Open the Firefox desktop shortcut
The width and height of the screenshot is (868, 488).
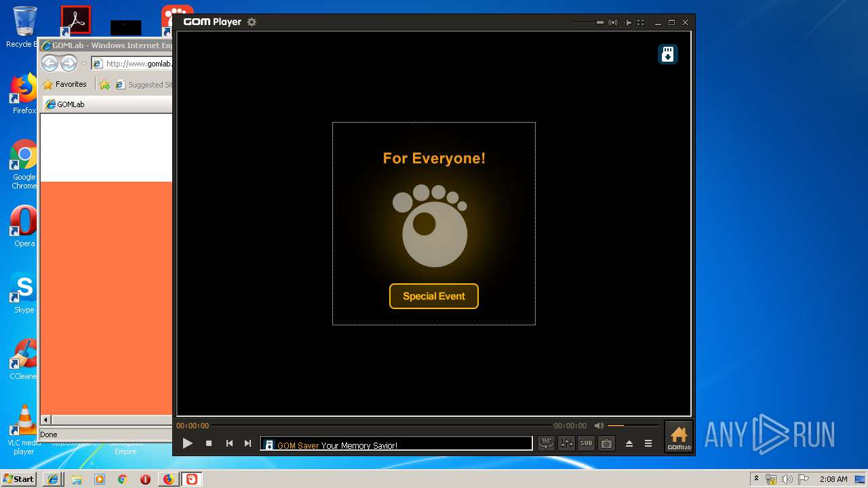24,94
